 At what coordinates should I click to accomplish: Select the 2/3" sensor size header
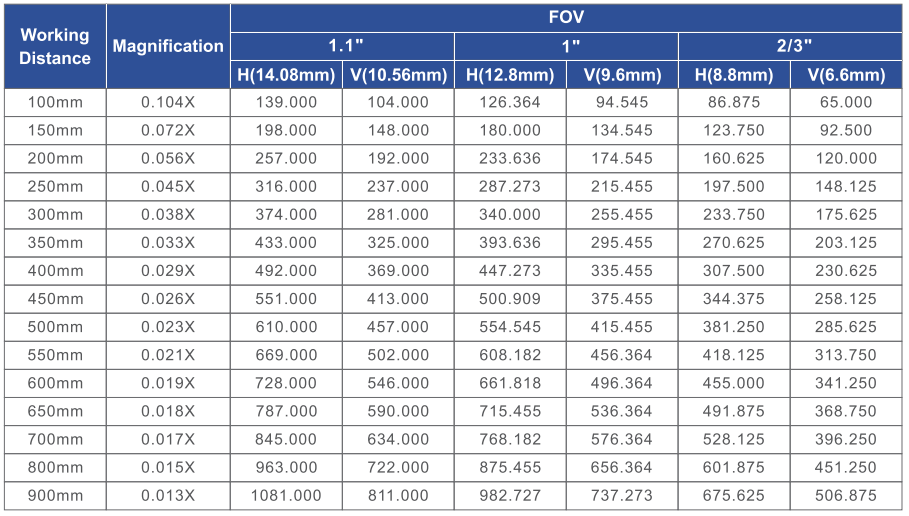790,46
